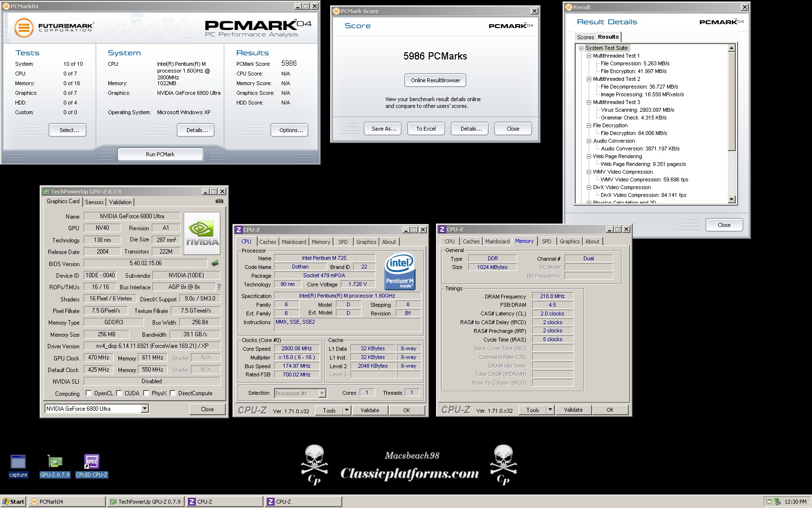Click the Result Details scrollbar up arrow
The height and width of the screenshot is (508, 812).
[731, 48]
